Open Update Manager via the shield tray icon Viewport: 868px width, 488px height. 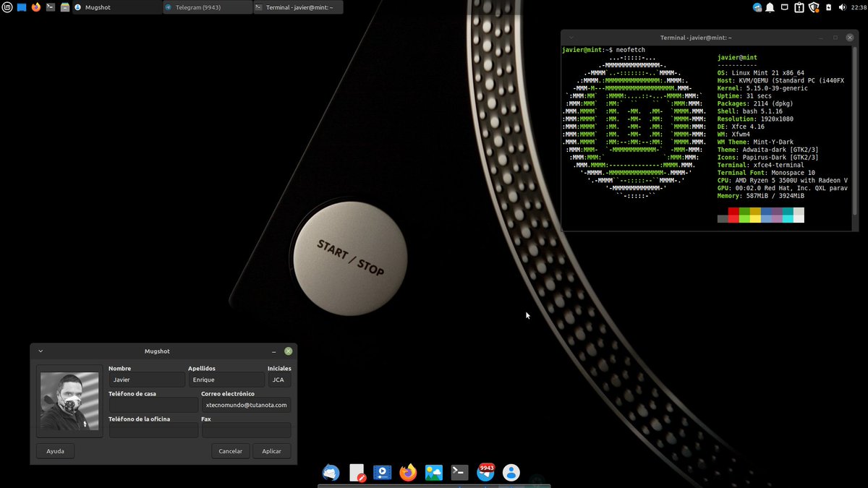[x=814, y=7]
